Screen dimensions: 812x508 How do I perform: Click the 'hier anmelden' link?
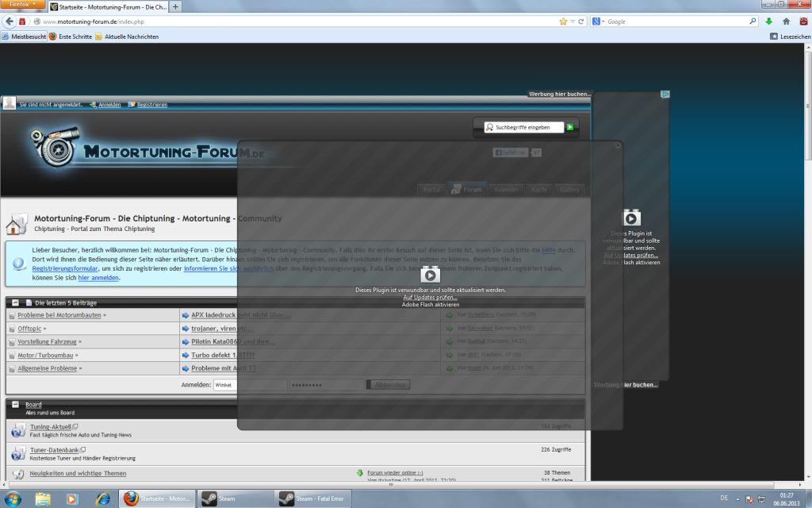click(x=98, y=278)
